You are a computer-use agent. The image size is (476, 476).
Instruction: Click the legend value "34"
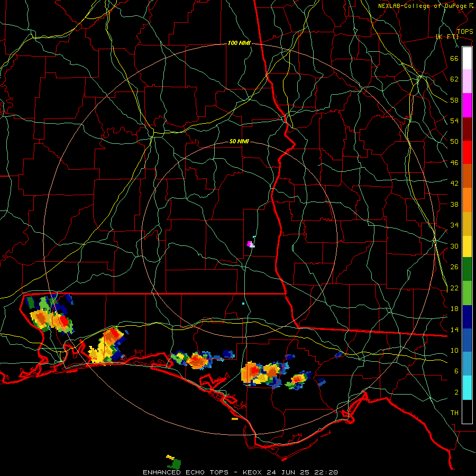coord(454,225)
